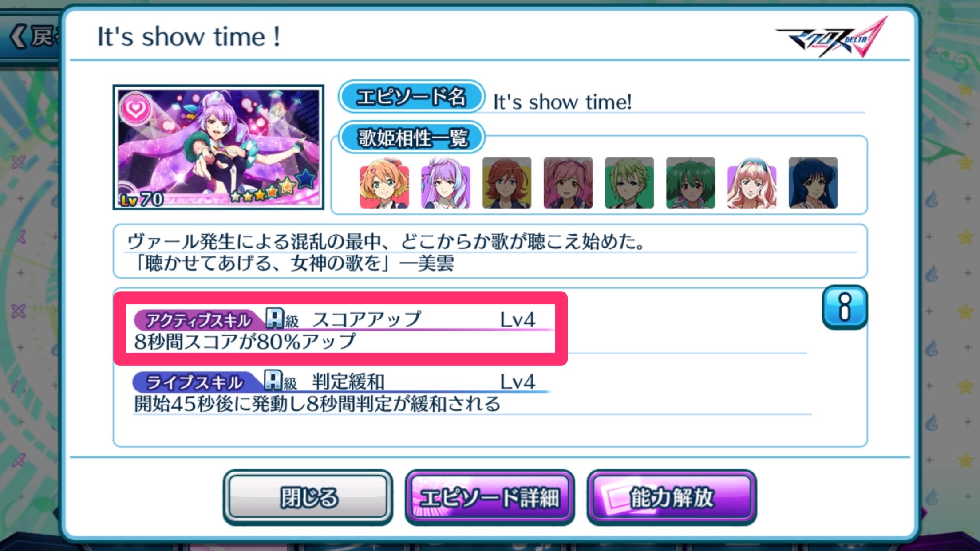Tap the dark green-haired diva portrait

click(691, 183)
